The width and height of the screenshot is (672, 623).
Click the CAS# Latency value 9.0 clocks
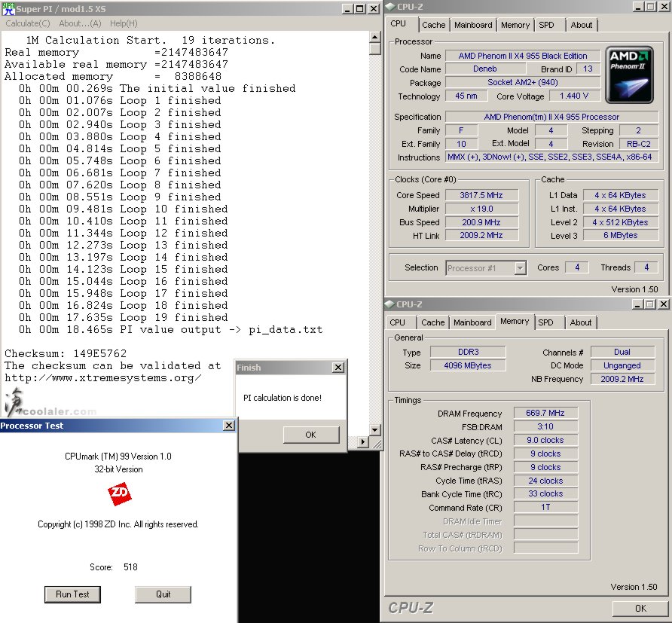[x=545, y=440]
